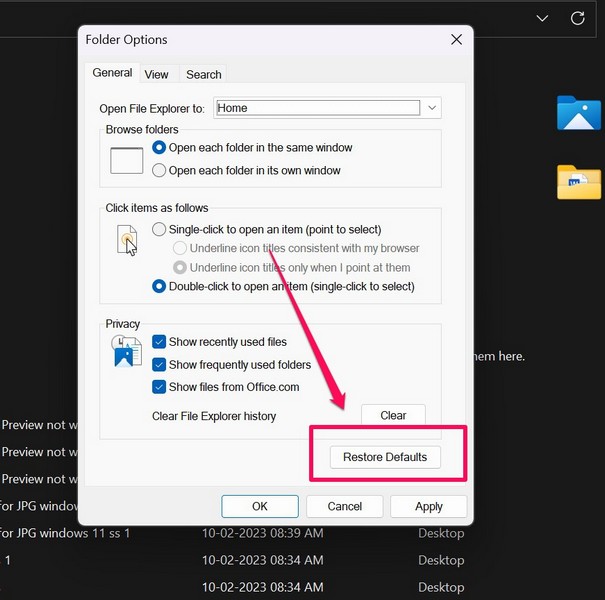605x600 pixels.
Task: Toggle 'Show files from Office.com' checkbox
Action: coord(159,387)
